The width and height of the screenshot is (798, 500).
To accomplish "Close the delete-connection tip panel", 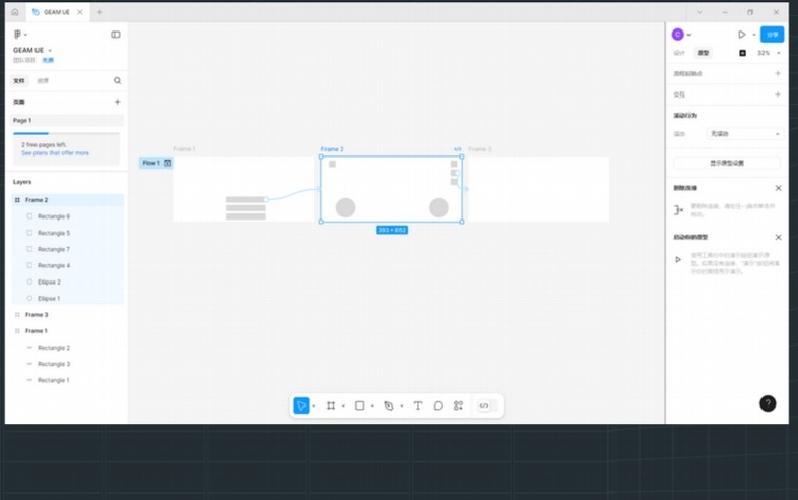I will pyautogui.click(x=778, y=188).
